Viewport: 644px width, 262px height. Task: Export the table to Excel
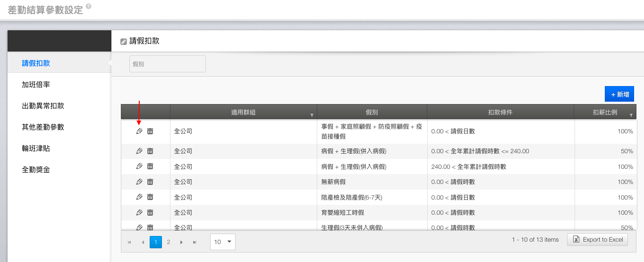(x=598, y=240)
